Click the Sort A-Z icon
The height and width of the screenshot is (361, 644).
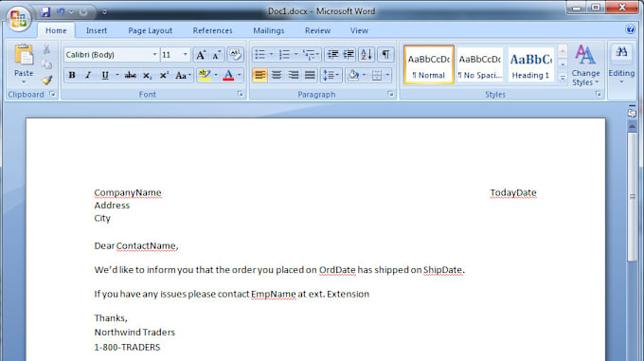click(366, 54)
